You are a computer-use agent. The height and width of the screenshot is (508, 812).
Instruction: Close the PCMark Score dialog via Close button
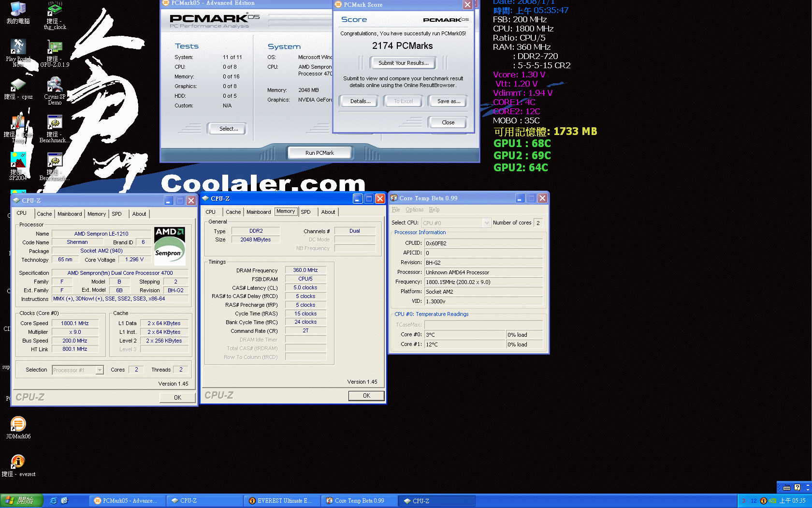click(448, 122)
